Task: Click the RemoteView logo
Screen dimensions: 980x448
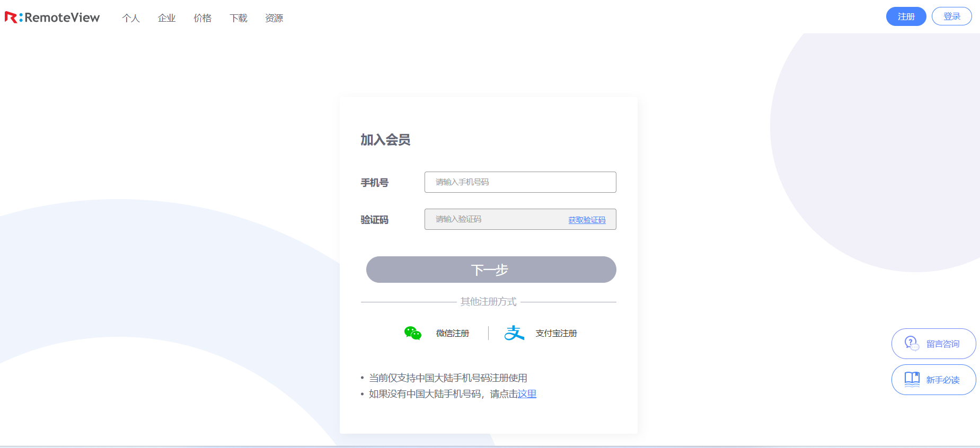Action: (52, 17)
